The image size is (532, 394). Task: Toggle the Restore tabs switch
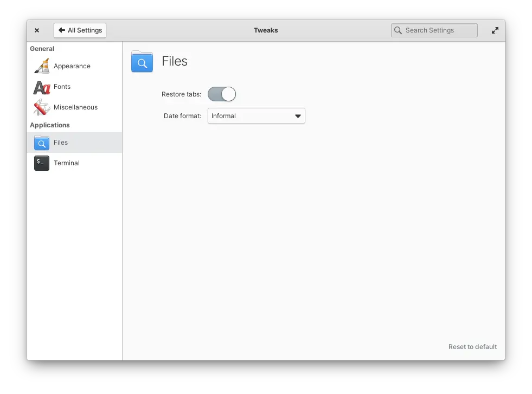coord(222,94)
